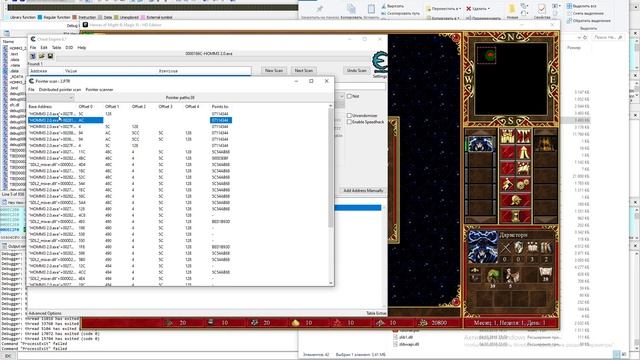
Task: Open Explorer address bar history dropdown
Action: click(579, 37)
